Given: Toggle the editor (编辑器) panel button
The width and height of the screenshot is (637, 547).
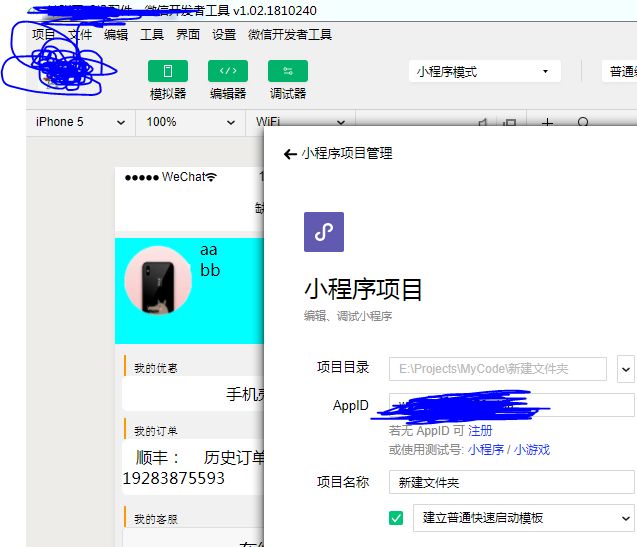Looking at the screenshot, I should pos(228,71).
